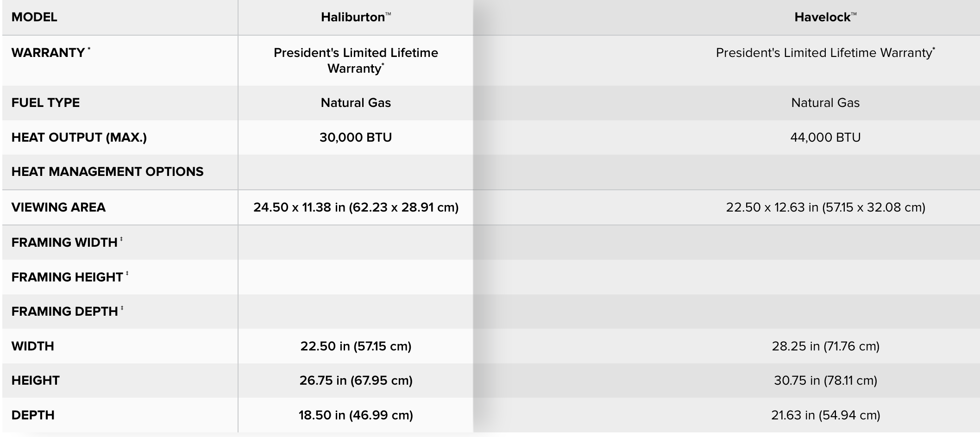
Task: Click the WARRANTY row label
Action: click(x=48, y=53)
